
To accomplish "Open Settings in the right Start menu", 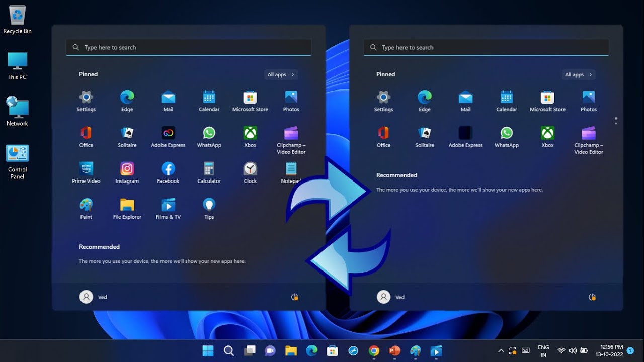I will pos(383,101).
